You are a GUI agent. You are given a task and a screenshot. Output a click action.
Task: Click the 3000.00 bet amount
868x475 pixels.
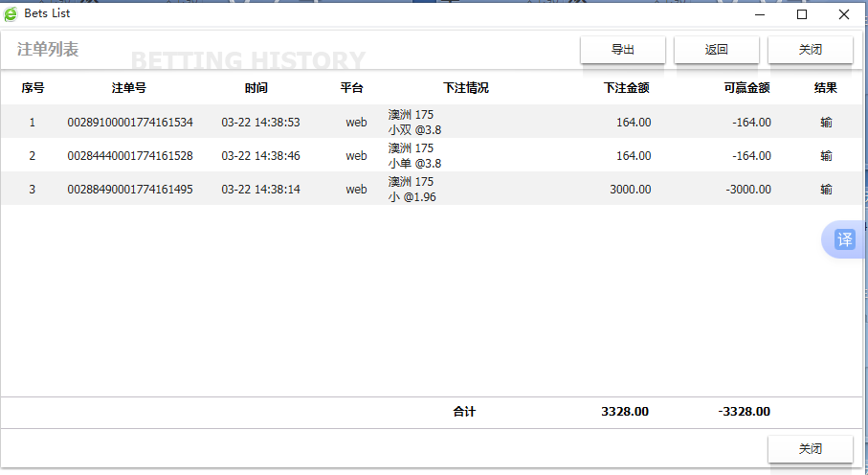tap(631, 189)
